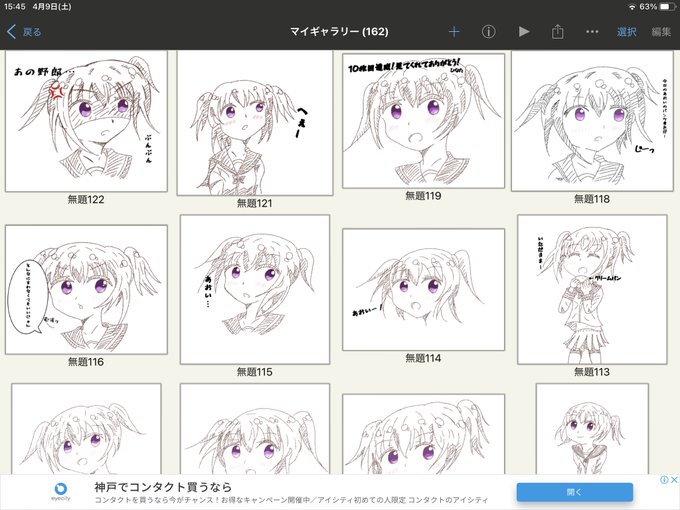Tap the 15:45 clock in the status bar
680x510 pixels.
(x=14, y=7)
